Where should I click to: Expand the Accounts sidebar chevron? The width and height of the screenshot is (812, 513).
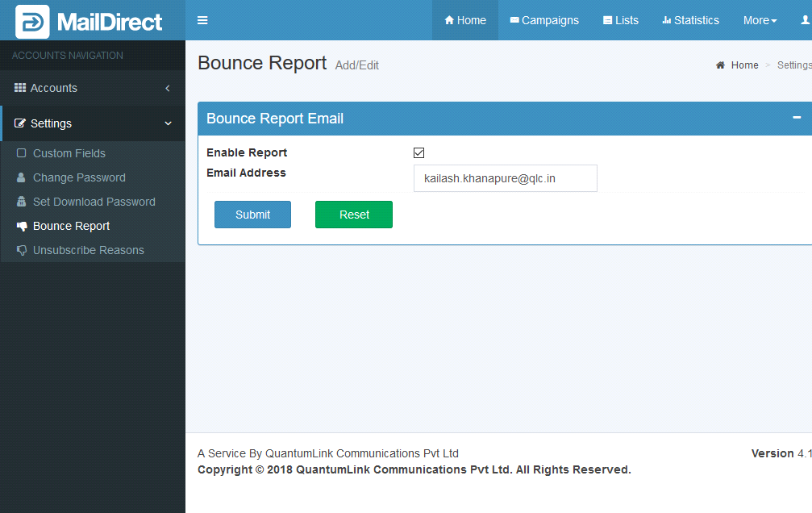tap(168, 88)
